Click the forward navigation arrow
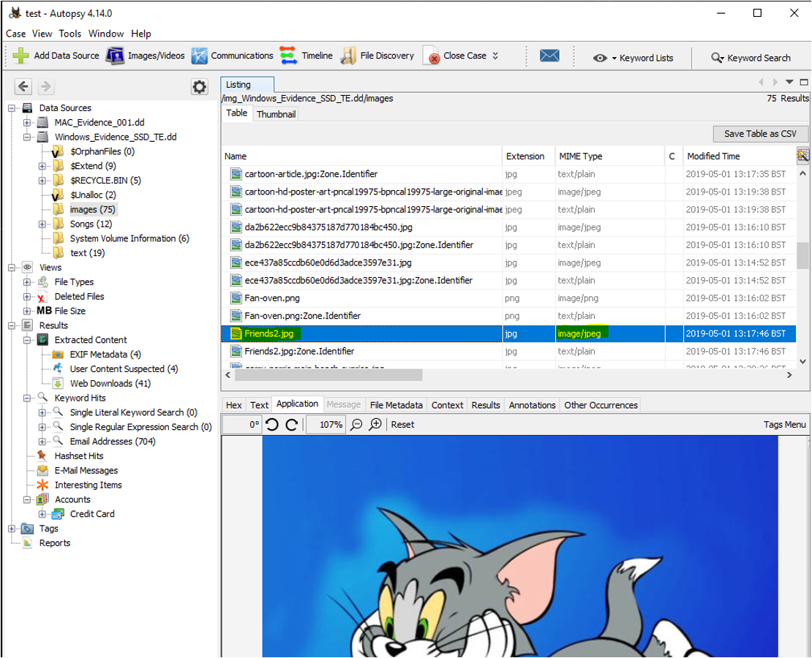The image size is (812, 658). [x=45, y=86]
